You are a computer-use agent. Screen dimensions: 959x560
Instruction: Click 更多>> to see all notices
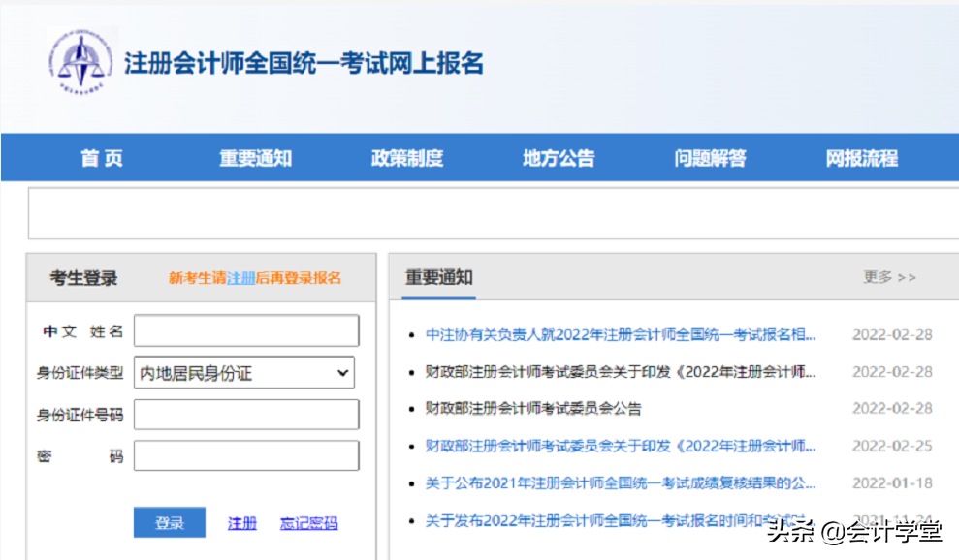coord(889,276)
